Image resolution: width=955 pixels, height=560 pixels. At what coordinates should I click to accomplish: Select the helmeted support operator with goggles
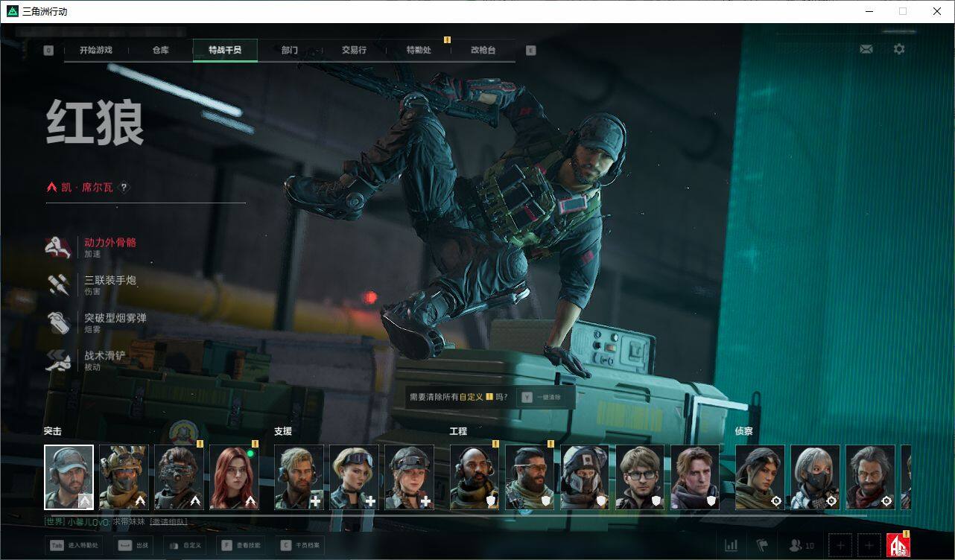(x=410, y=477)
